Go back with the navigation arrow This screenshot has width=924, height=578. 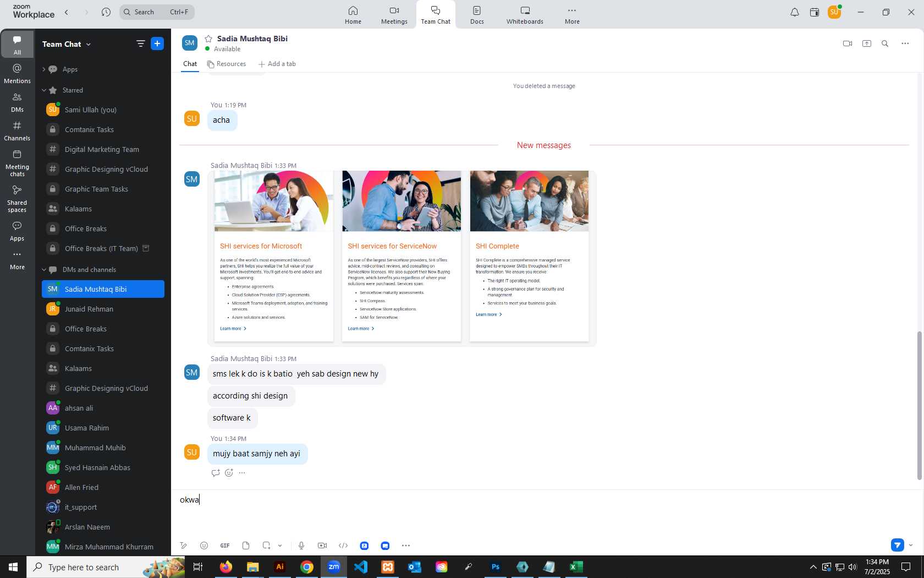(x=67, y=12)
